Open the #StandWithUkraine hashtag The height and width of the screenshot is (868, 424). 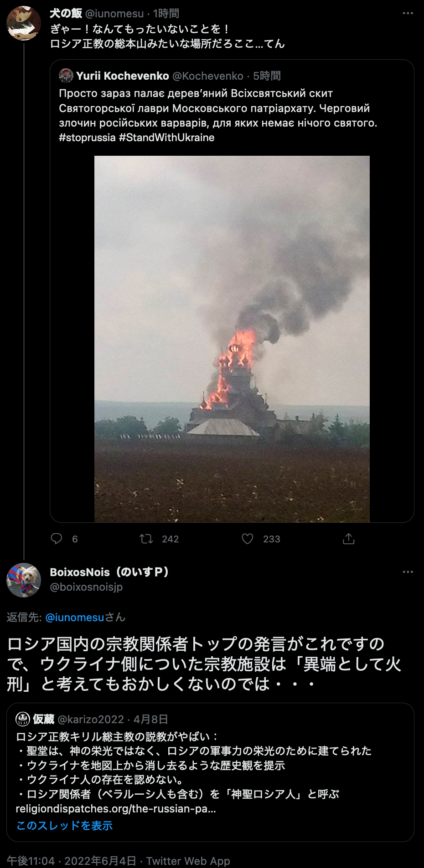(x=166, y=138)
